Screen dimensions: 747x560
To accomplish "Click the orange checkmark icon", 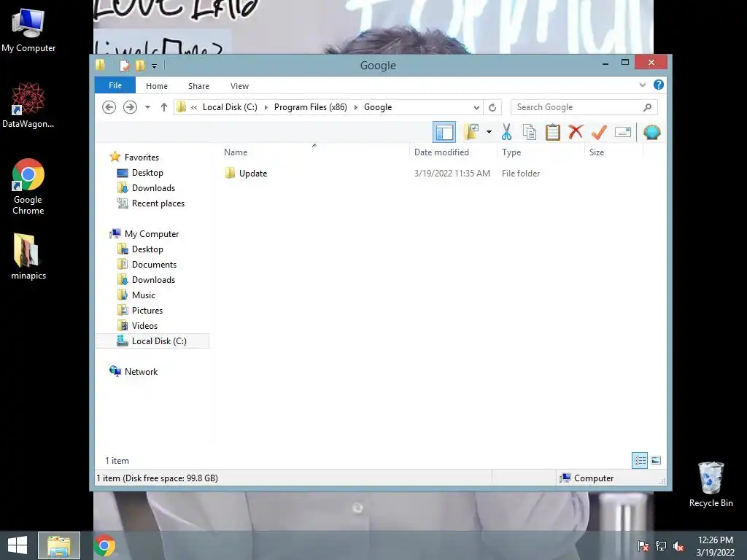I will click(x=599, y=132).
